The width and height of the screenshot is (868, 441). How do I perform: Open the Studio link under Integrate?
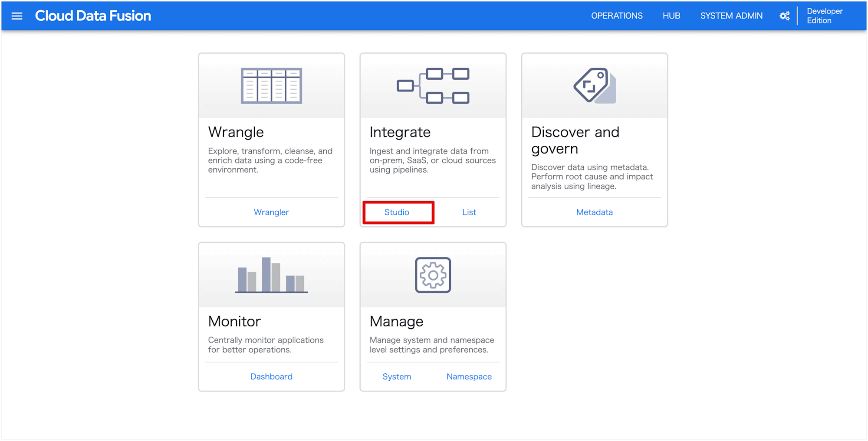[x=397, y=212]
